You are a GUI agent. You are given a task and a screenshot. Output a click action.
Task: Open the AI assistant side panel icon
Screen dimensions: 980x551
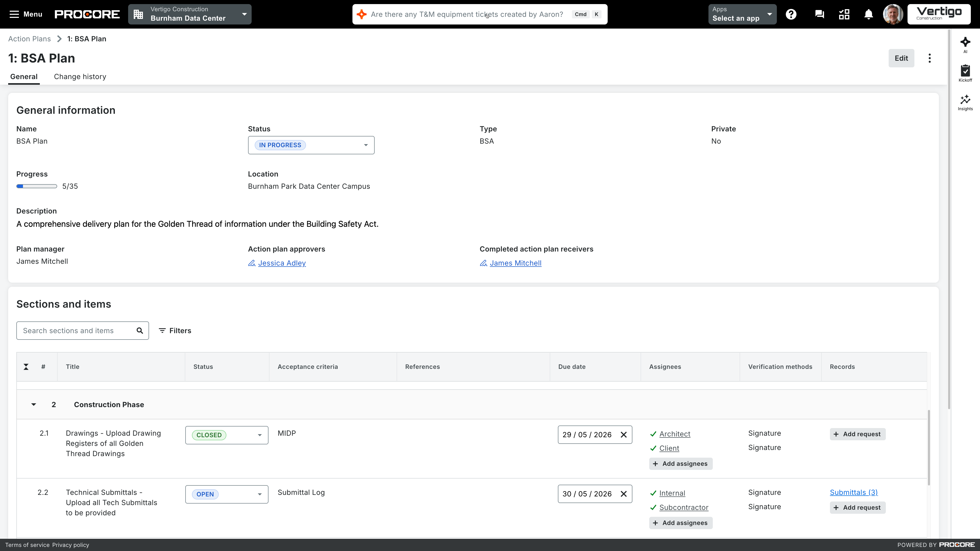click(x=965, y=45)
